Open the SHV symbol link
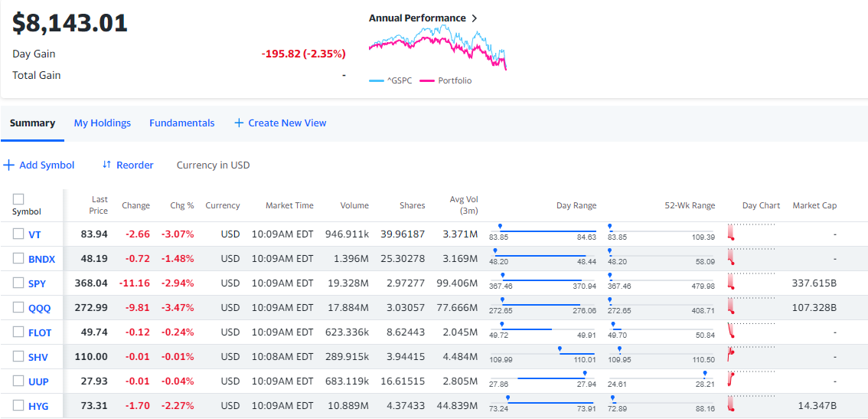868x419 pixels. pos(38,357)
